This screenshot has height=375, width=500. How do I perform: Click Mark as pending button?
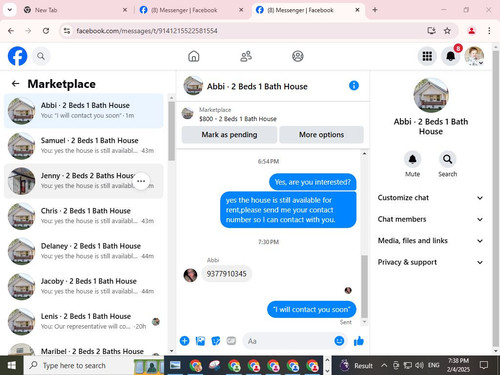229,135
